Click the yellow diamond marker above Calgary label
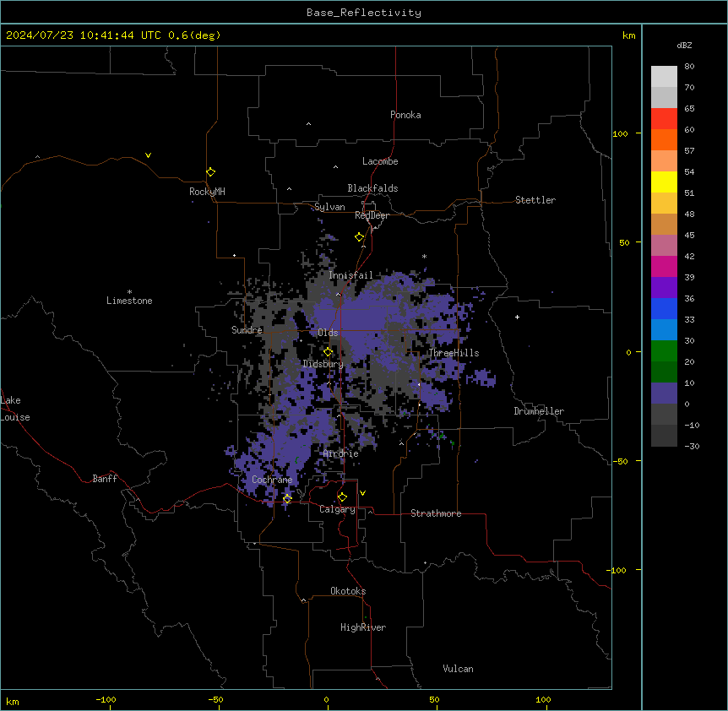 pos(342,497)
